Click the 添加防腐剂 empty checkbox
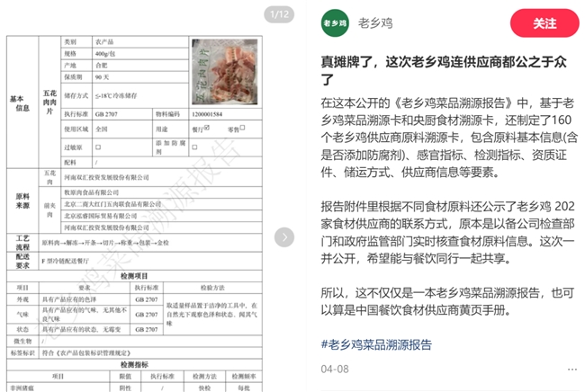The height and width of the screenshot is (392, 585). click(x=194, y=147)
